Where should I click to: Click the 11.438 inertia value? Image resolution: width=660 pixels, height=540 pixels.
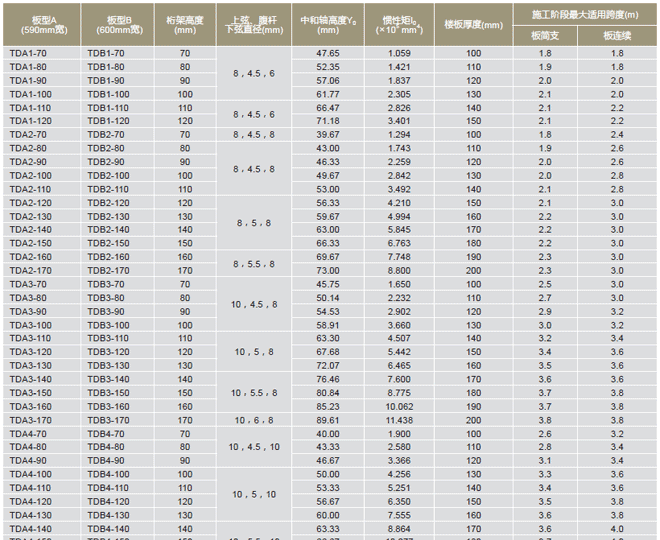pos(398,420)
